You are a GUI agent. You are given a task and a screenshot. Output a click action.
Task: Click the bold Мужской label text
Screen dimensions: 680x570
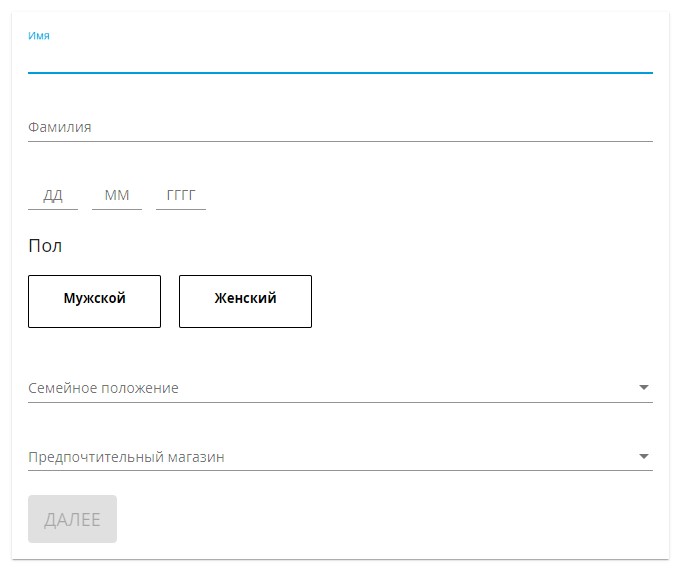95,298
